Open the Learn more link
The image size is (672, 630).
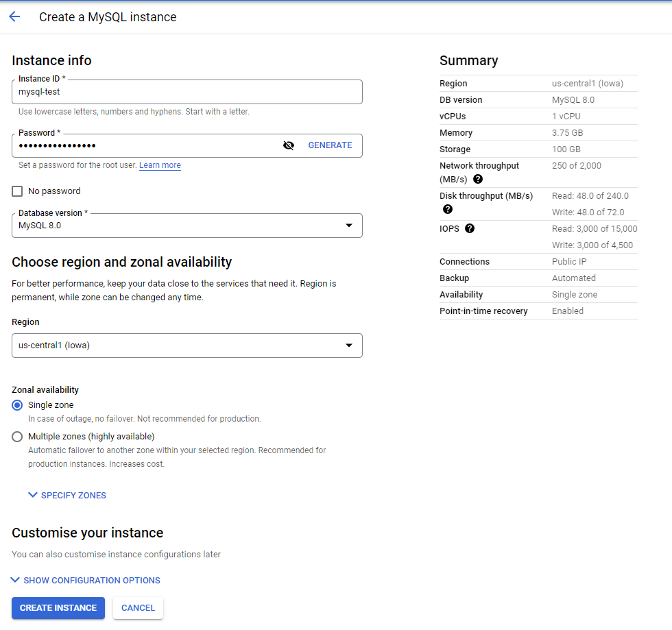[160, 165]
